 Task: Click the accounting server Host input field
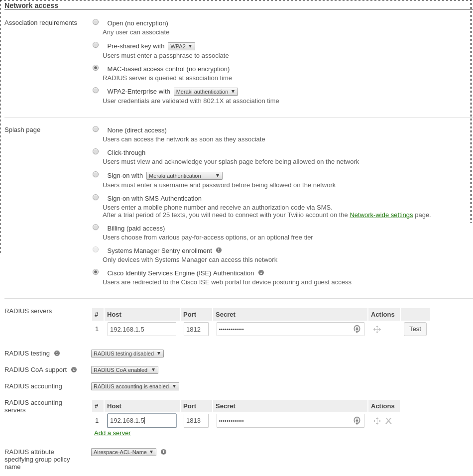pos(142,421)
